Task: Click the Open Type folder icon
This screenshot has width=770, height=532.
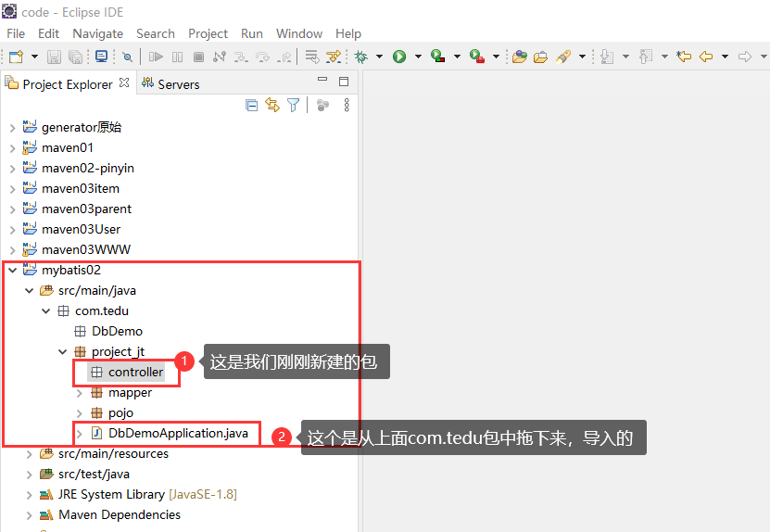Action: pos(519,57)
